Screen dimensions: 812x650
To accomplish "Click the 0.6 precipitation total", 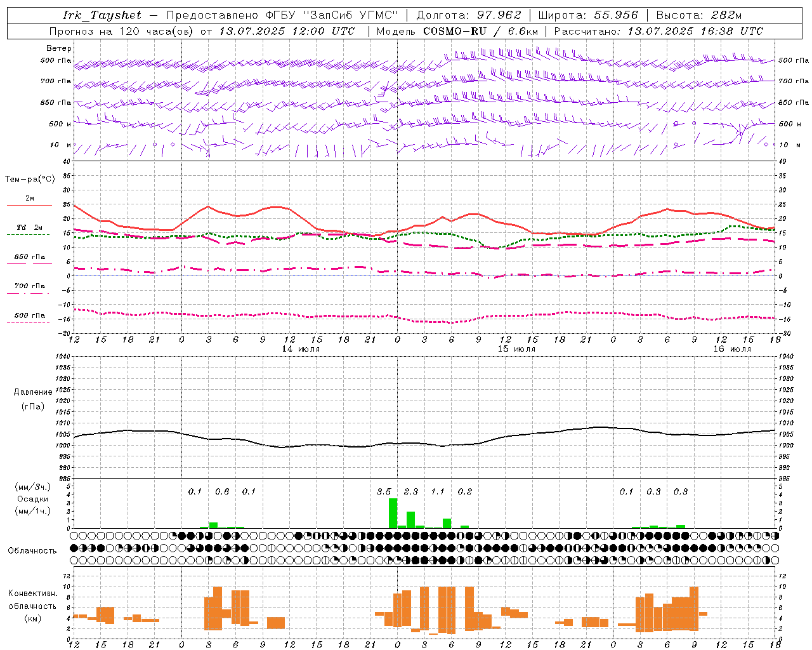I will [x=222, y=492].
